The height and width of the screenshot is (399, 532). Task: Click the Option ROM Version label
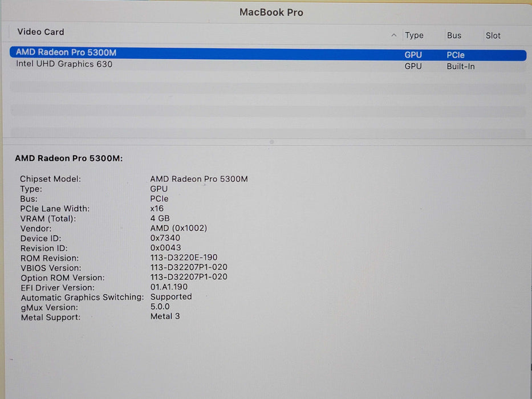click(63, 278)
